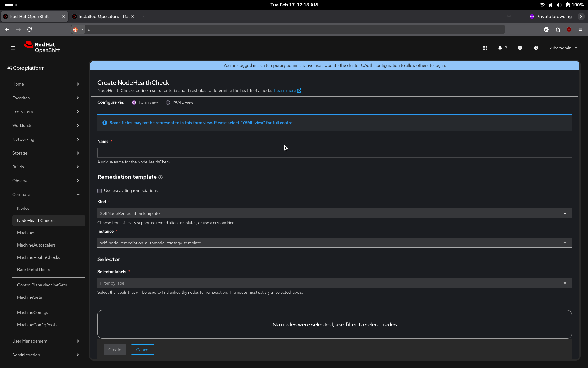Open the Instance template dropdown
Viewport: 588px width, 368px height.
(x=334, y=243)
